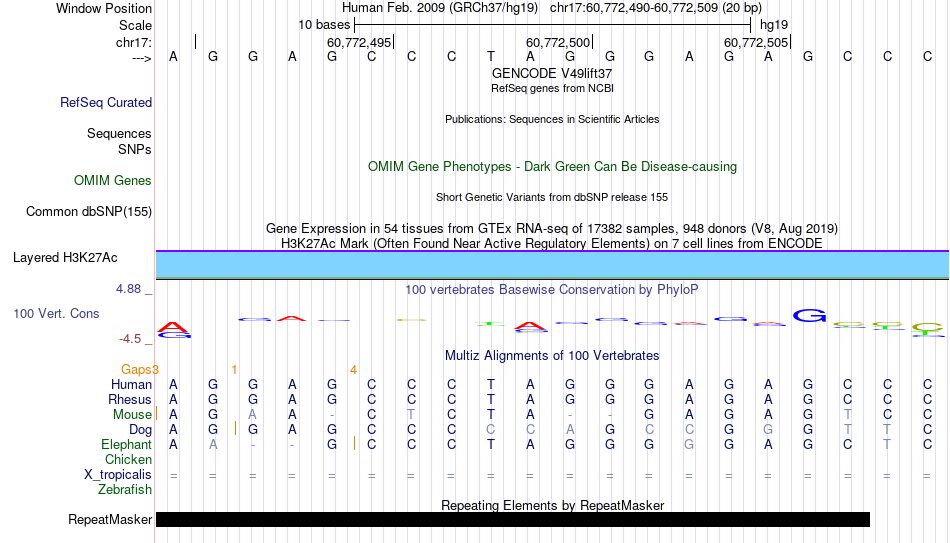Click the chr17: ruler label
The image size is (950, 543).
[134, 42]
